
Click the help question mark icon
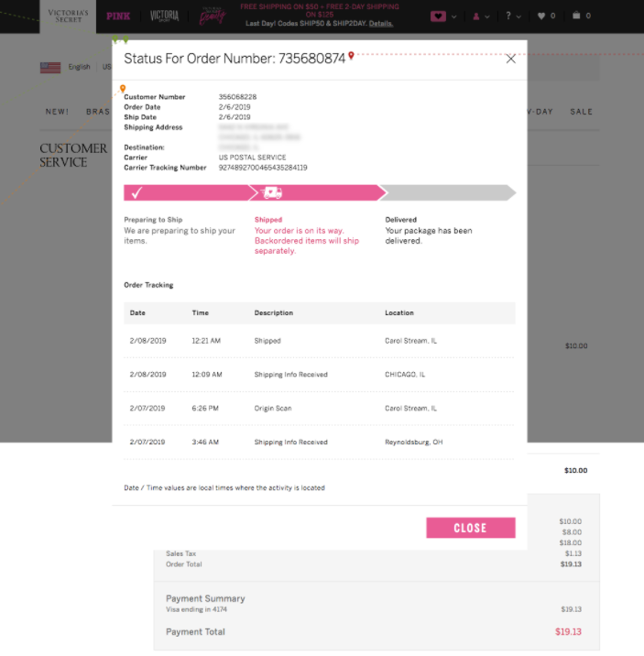(508, 16)
